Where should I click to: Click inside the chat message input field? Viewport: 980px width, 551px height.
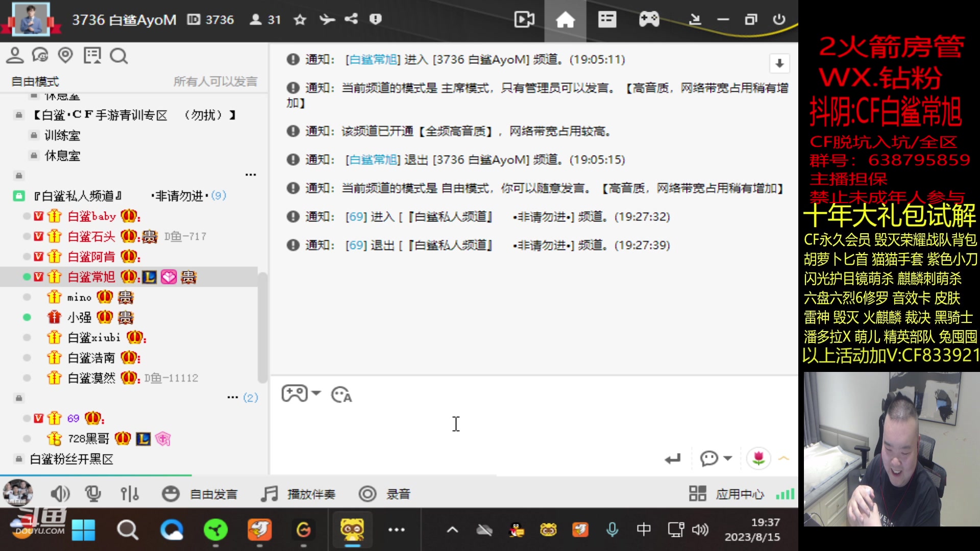(485, 423)
